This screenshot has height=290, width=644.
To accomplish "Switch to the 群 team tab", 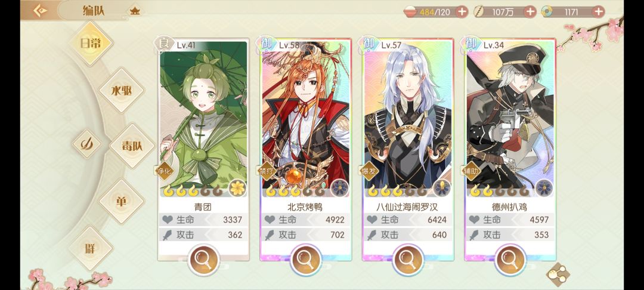I will tap(91, 248).
